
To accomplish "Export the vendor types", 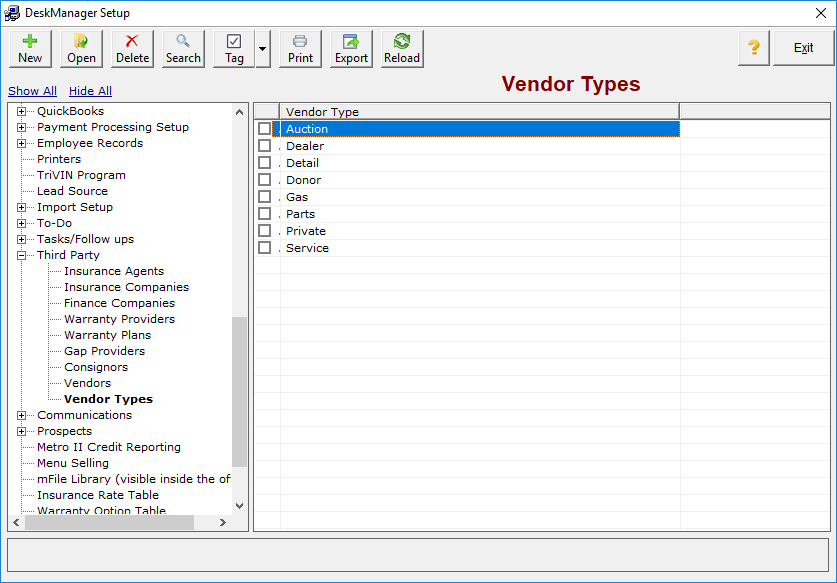I will click(x=350, y=47).
